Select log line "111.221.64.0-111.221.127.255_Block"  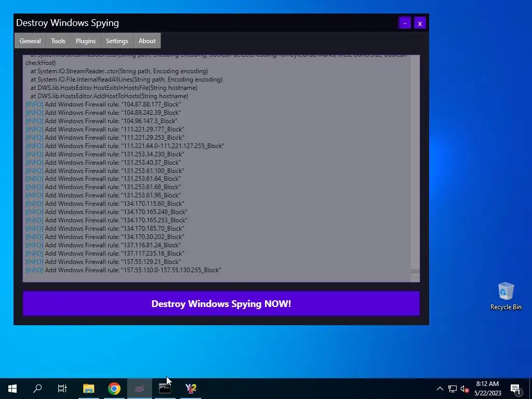[x=125, y=146]
